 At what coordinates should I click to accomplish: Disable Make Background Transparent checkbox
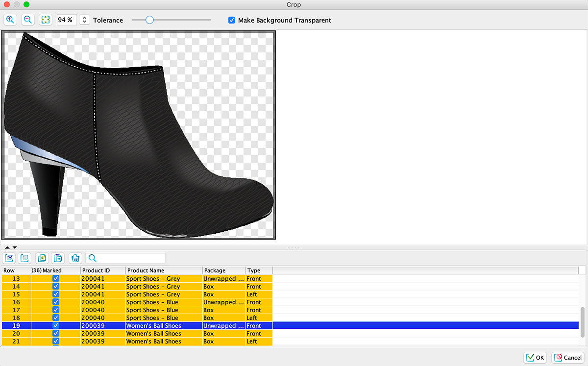point(232,20)
